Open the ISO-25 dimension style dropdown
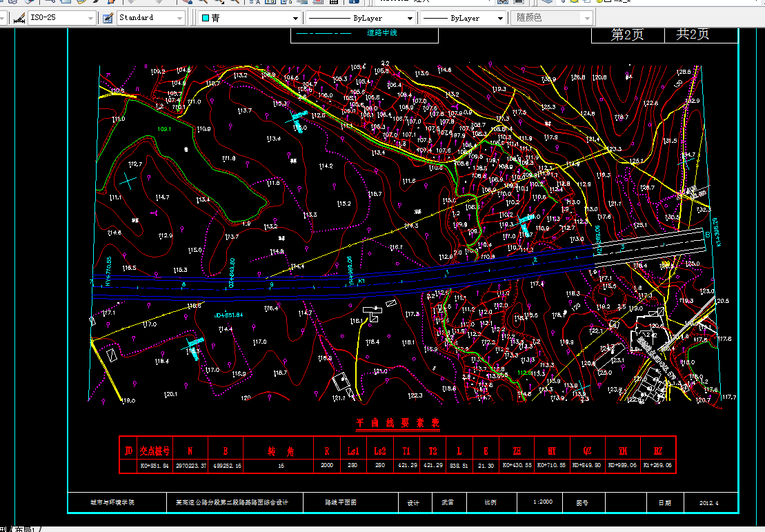 click(x=90, y=18)
